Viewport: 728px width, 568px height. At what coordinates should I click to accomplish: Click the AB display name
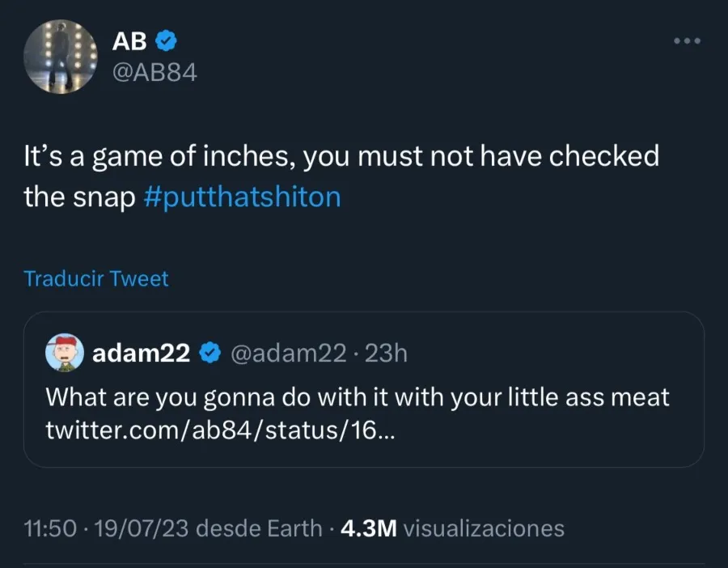(128, 40)
